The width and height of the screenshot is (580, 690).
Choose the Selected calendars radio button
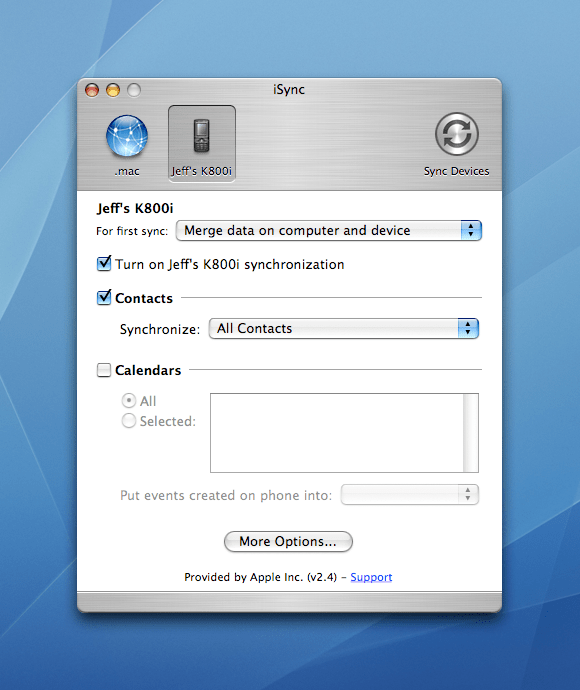click(128, 421)
